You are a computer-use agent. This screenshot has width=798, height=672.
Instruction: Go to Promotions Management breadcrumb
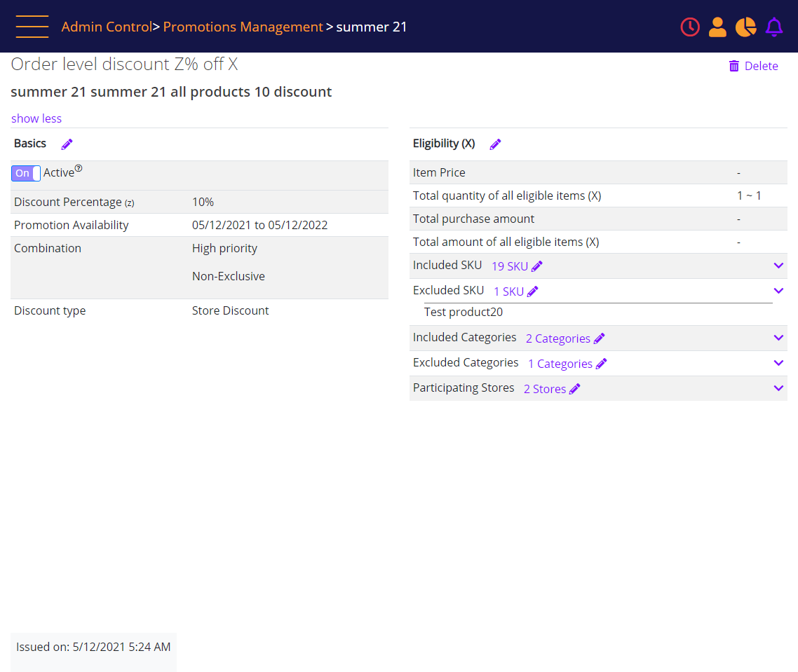[243, 27]
